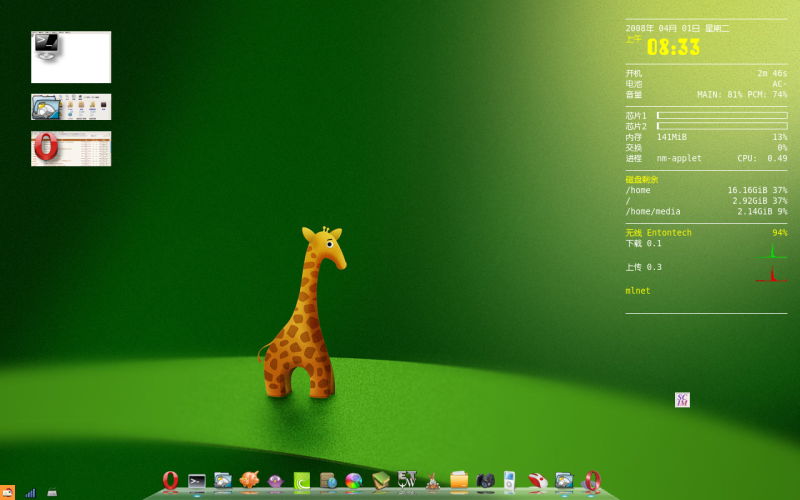Image resolution: width=800 pixels, height=500 pixels.
Task: Click the orange piggy bank dock icon
Action: [x=249, y=481]
